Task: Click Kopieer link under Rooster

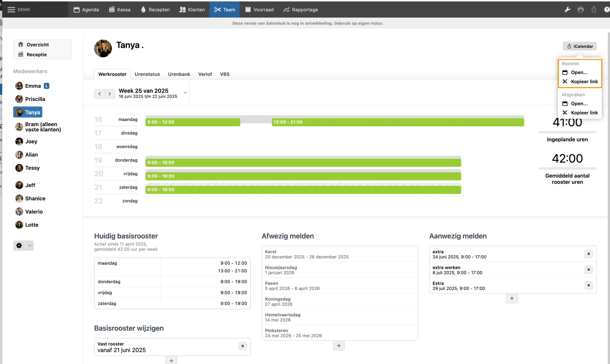Action: [584, 81]
